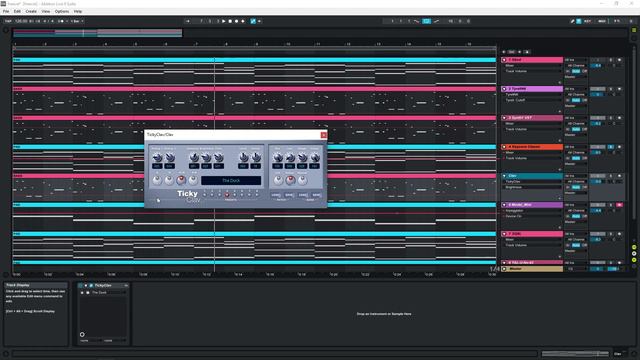Viewport: 640px width, 360px height.
Task: Click the re-enable automation button
Action: pyautogui.click(x=259, y=21)
